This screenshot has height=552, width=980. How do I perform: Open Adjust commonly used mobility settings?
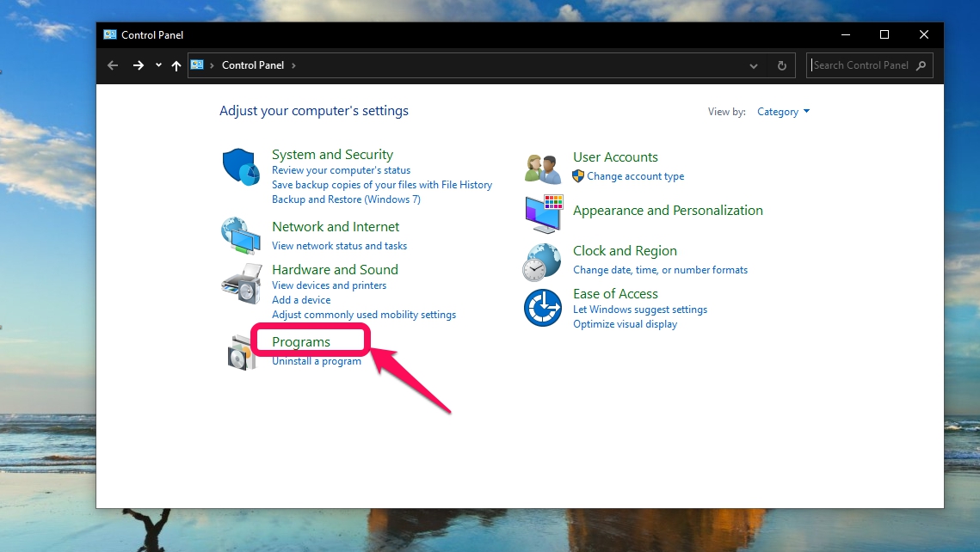tap(364, 315)
